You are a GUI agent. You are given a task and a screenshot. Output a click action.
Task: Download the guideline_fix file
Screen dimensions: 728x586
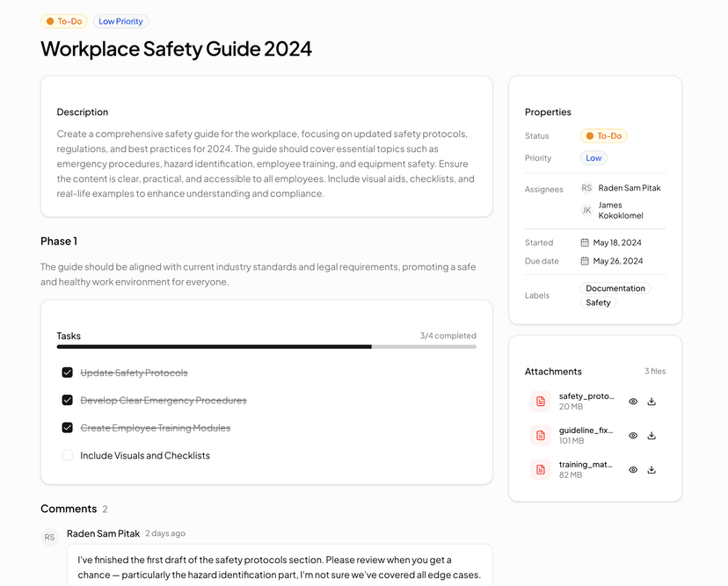click(x=651, y=436)
